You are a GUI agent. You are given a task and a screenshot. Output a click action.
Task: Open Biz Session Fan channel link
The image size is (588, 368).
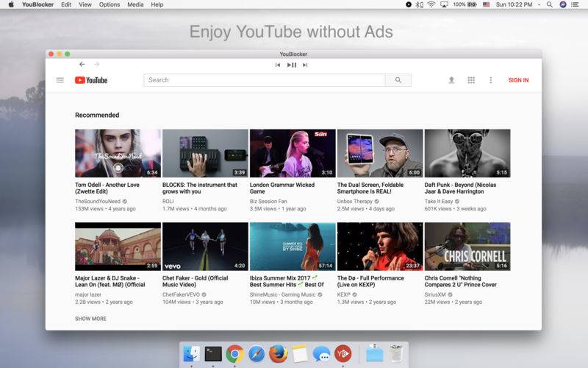(x=268, y=201)
